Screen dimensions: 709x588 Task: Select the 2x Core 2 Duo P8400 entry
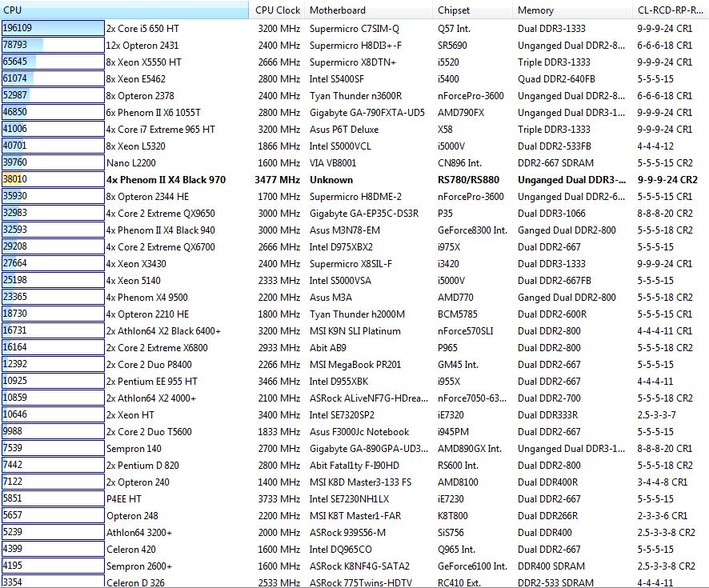click(149, 364)
